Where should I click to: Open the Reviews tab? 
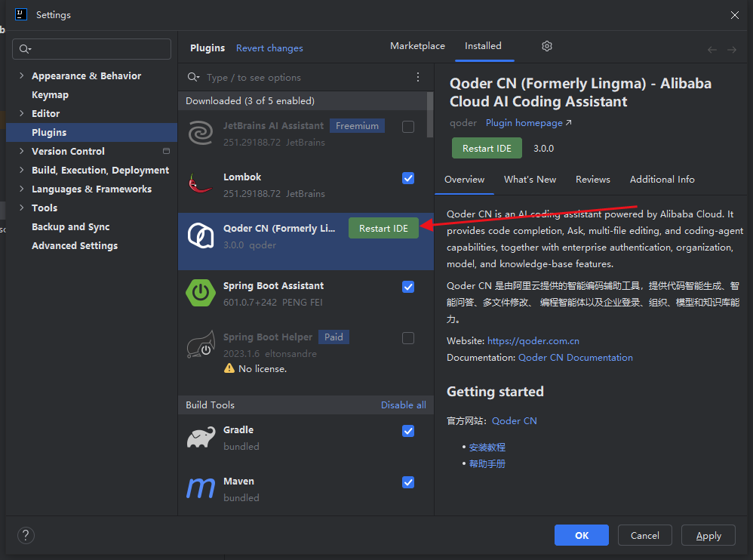click(x=592, y=179)
